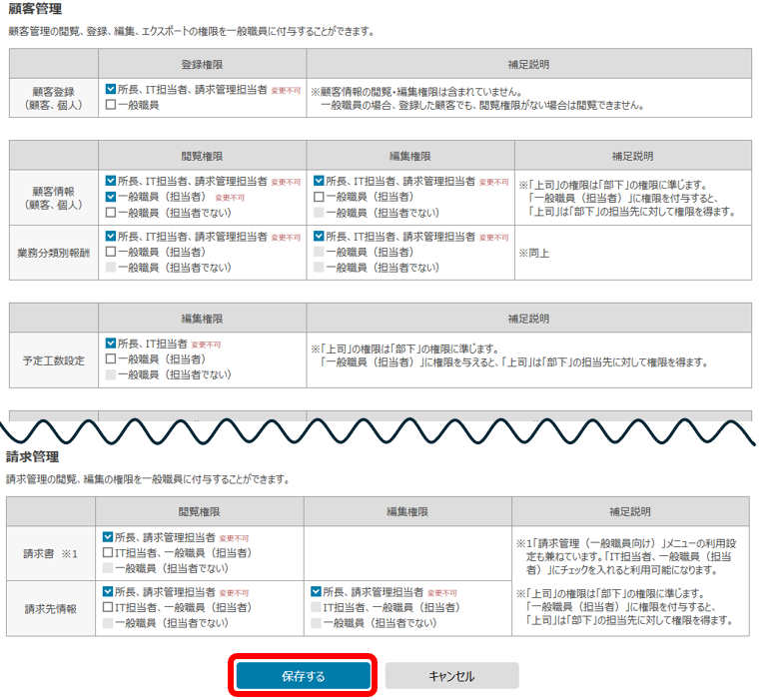Click the 保存する button
The height and width of the screenshot is (700, 777).
pos(304,676)
